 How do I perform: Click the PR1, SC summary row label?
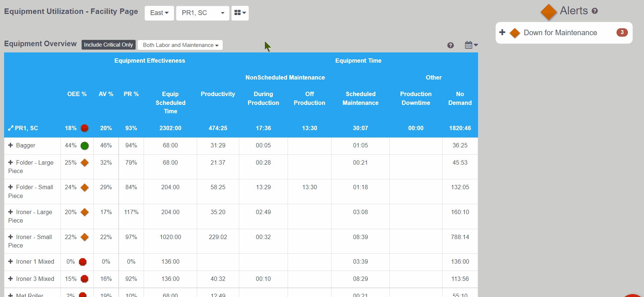tap(26, 128)
